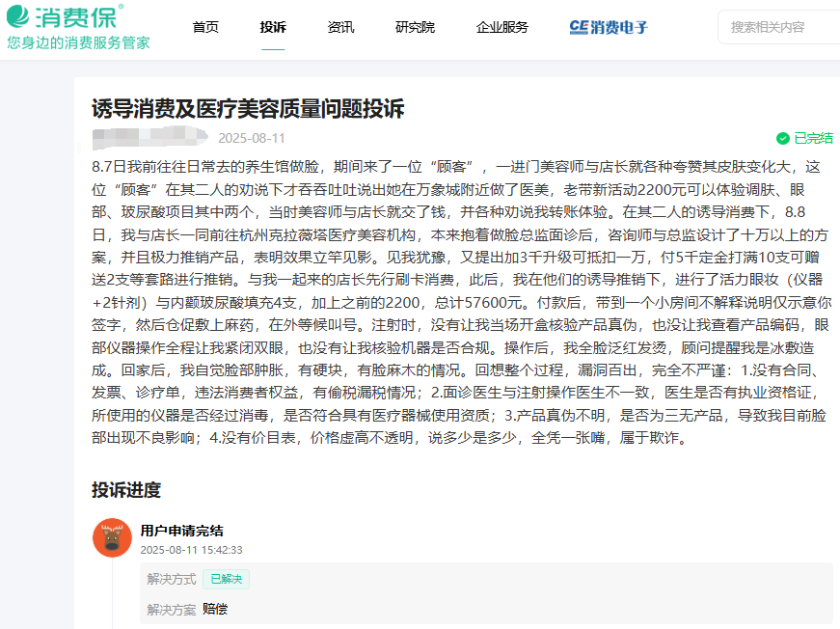
Task: Focus the 搜索相关内容 search box
Action: coord(779,27)
